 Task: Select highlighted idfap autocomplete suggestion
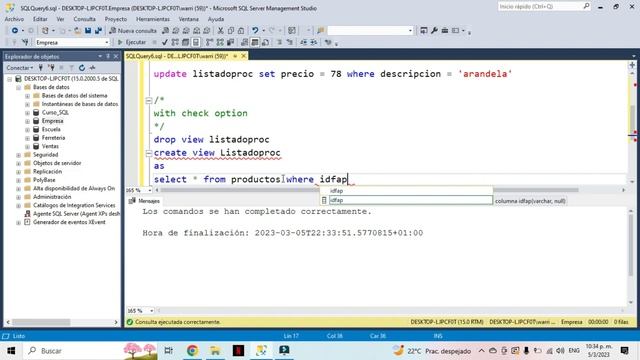pos(410,200)
